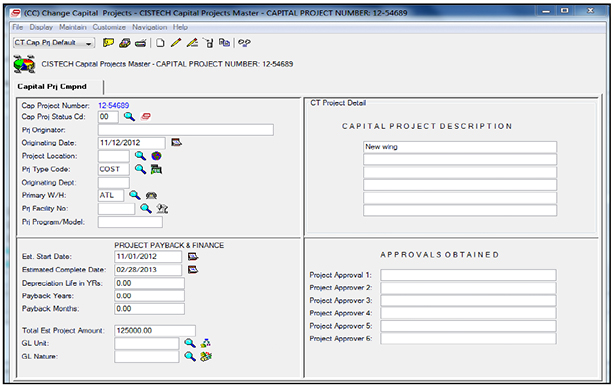
Task: Click the Project Location field
Action: (114, 156)
